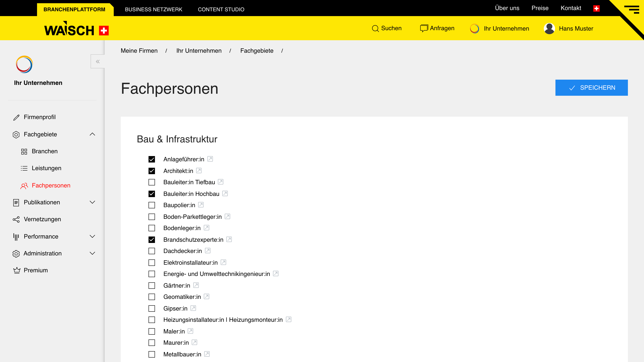Image resolution: width=644 pixels, height=362 pixels.
Task: Click the Leistungen list icon
Action: 24,168
